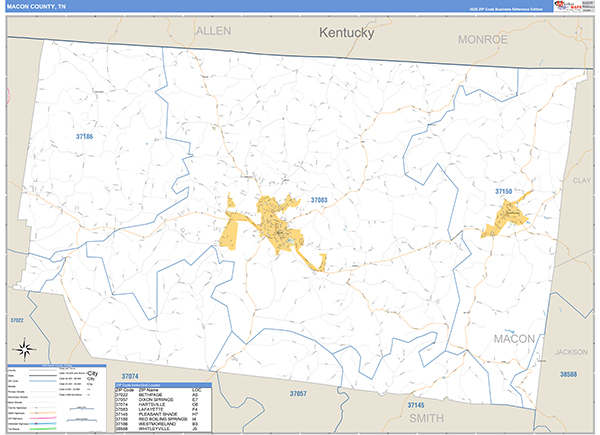Click the largest City sample in legend
600x435 pixels.
tap(93, 373)
